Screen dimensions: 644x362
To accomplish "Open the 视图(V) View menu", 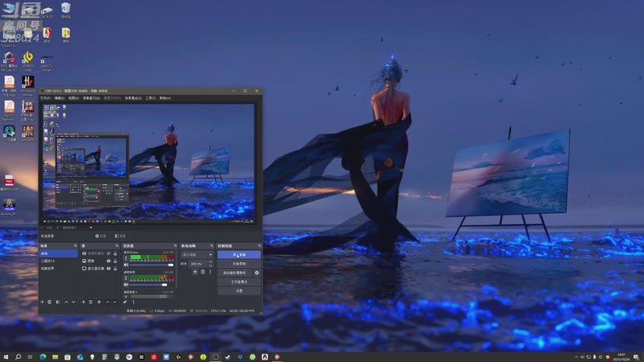I will pos(73,98).
